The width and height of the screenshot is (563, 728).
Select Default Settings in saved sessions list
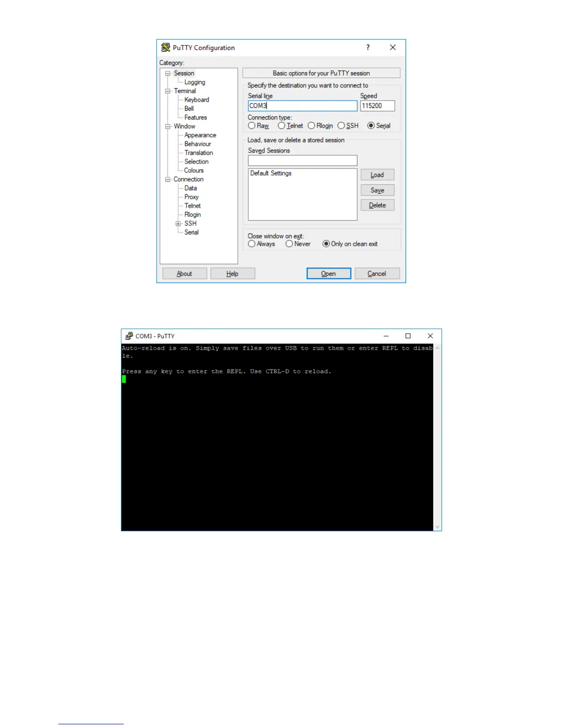[x=271, y=173]
